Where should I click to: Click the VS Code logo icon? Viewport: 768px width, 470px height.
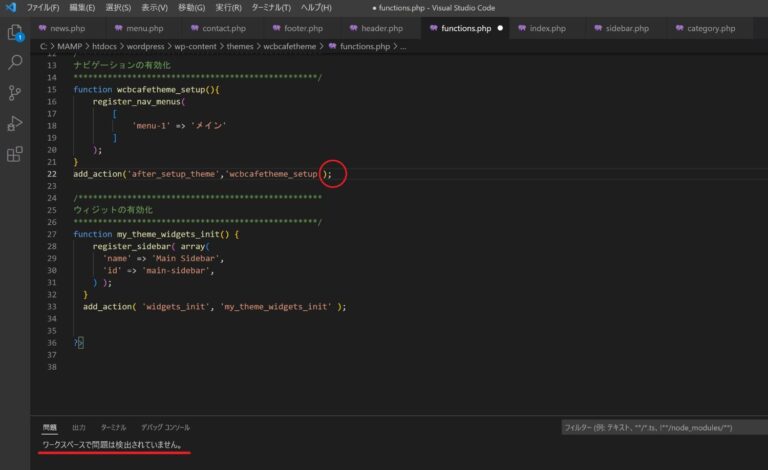[x=11, y=7]
